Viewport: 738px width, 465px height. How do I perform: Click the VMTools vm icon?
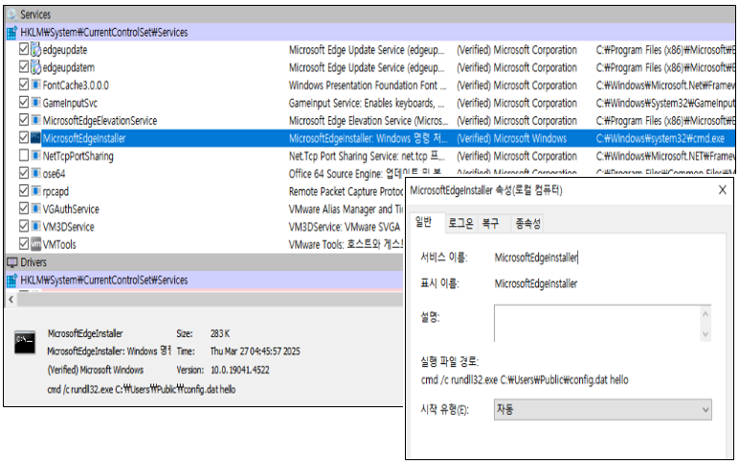pyautogui.click(x=36, y=244)
